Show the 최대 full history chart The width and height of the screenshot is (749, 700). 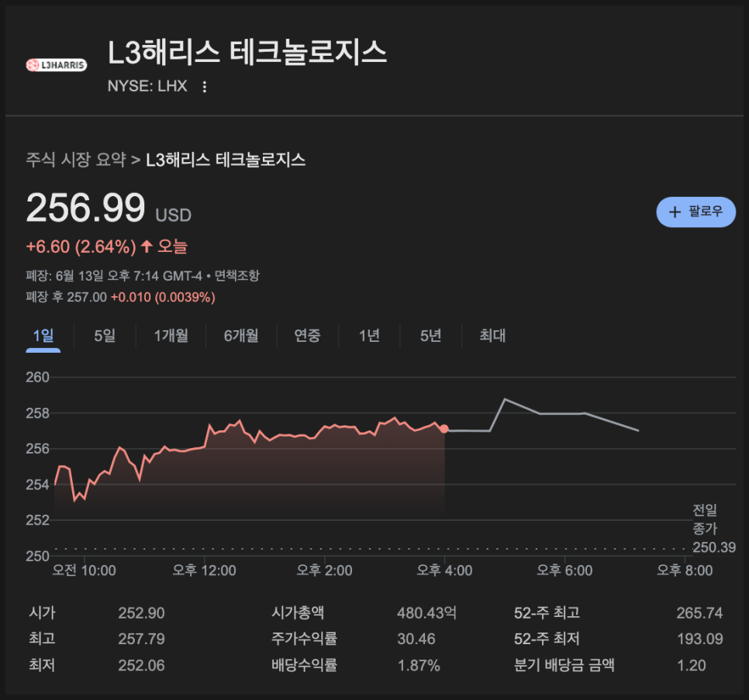pyautogui.click(x=492, y=336)
